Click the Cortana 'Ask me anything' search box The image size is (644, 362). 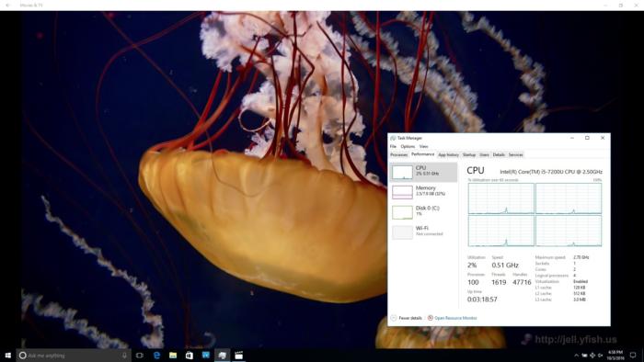[x=74, y=356]
